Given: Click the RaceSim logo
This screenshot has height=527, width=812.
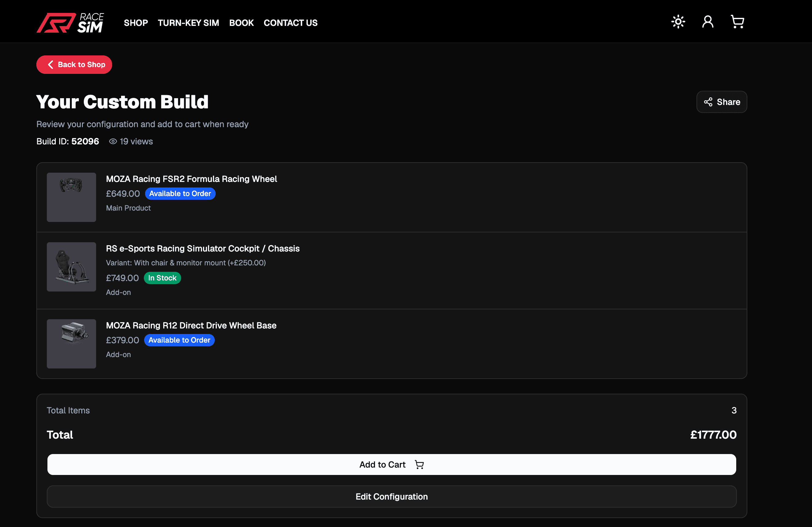Looking at the screenshot, I should (70, 23).
